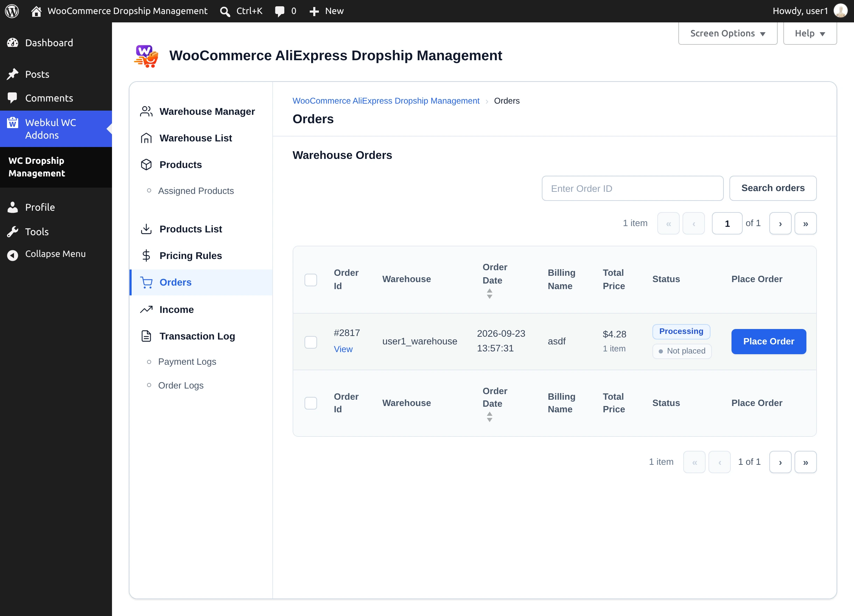Click the Webkul WC Addons bag icon
The image size is (854, 616).
tap(13, 122)
